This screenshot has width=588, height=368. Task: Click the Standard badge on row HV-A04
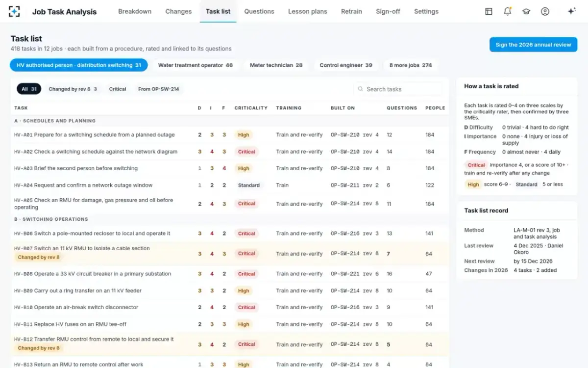249,185
